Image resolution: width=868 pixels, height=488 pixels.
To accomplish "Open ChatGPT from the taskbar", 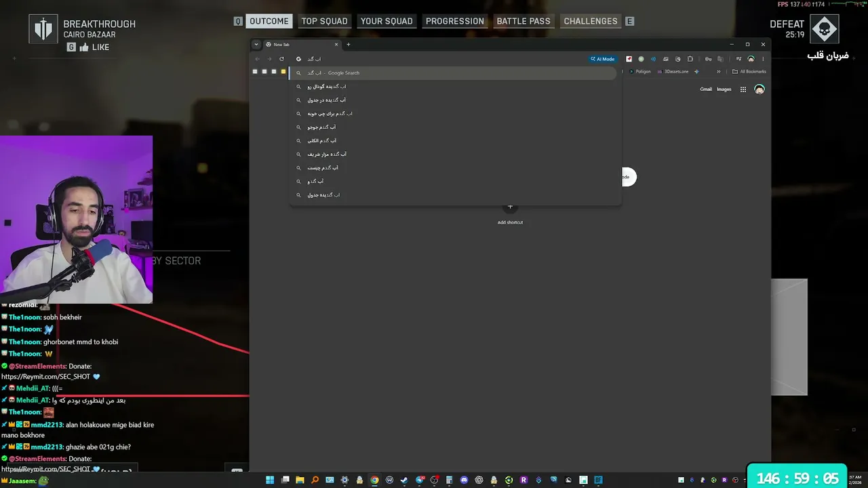I will [479, 481].
